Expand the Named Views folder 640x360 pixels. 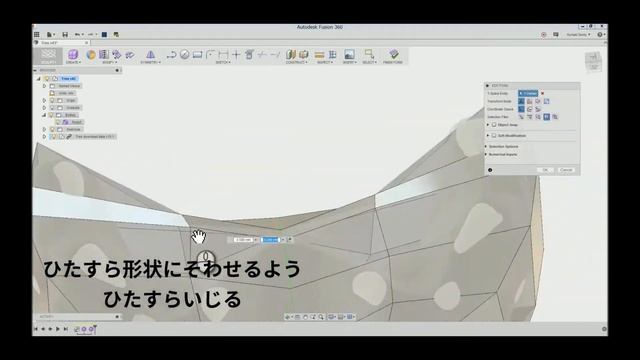tap(44, 86)
